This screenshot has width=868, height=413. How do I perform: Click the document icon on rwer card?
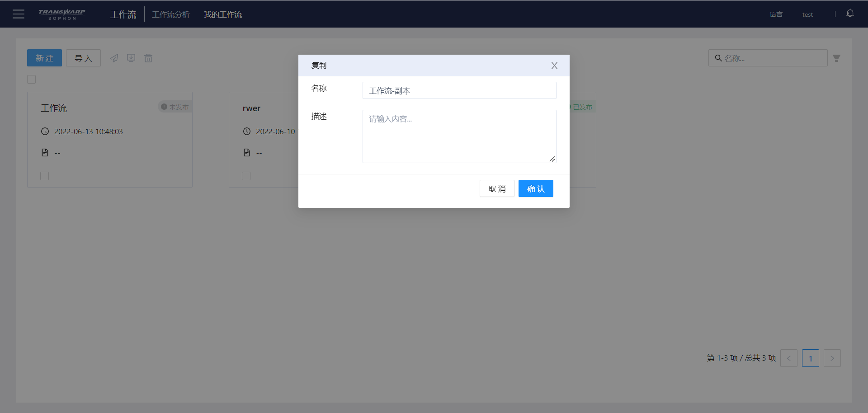(x=246, y=153)
